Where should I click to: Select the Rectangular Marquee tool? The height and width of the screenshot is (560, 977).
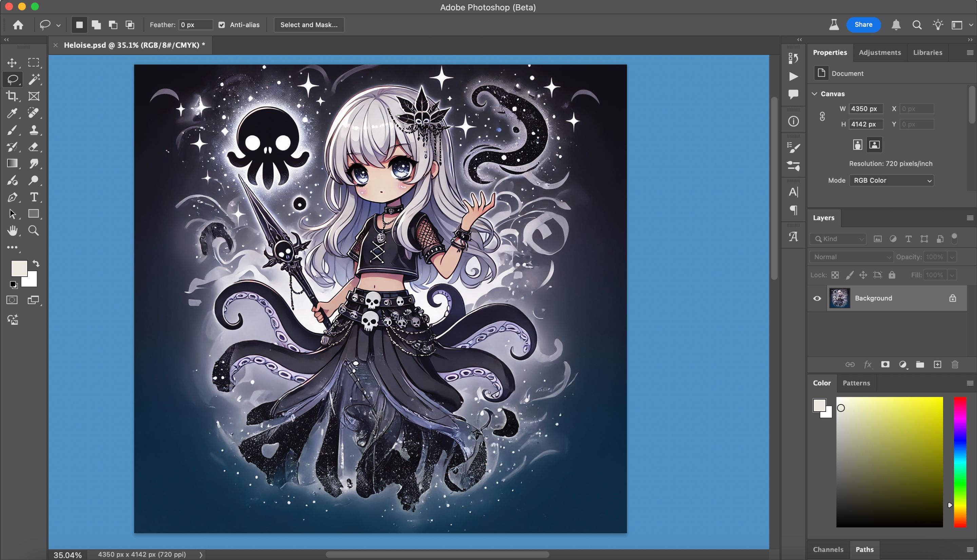(x=34, y=62)
